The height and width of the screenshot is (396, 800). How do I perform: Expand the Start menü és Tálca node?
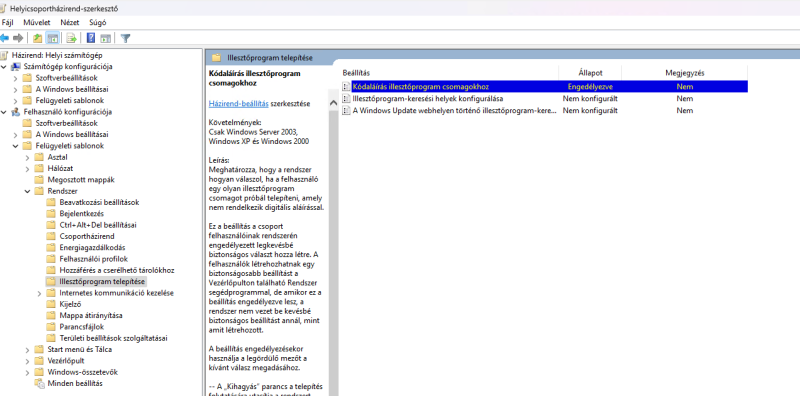tap(28, 350)
